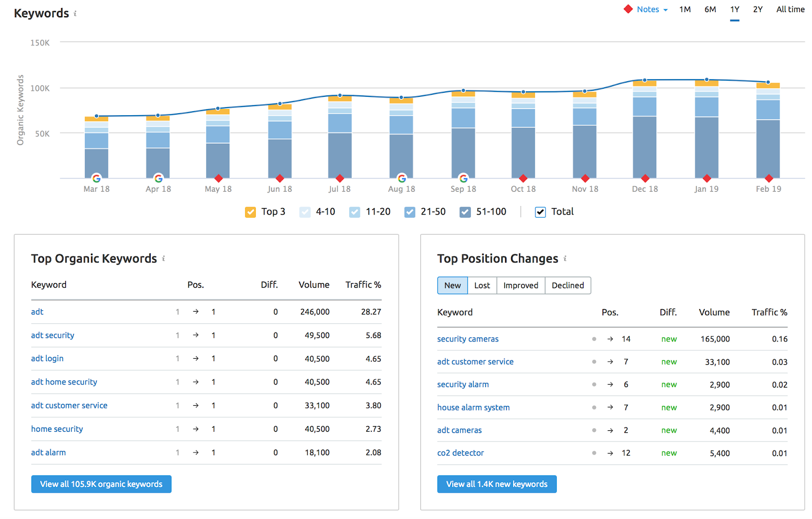Toggle the Top 3 checkbox
Image resolution: width=812 pixels, height=519 pixels.
(250, 212)
